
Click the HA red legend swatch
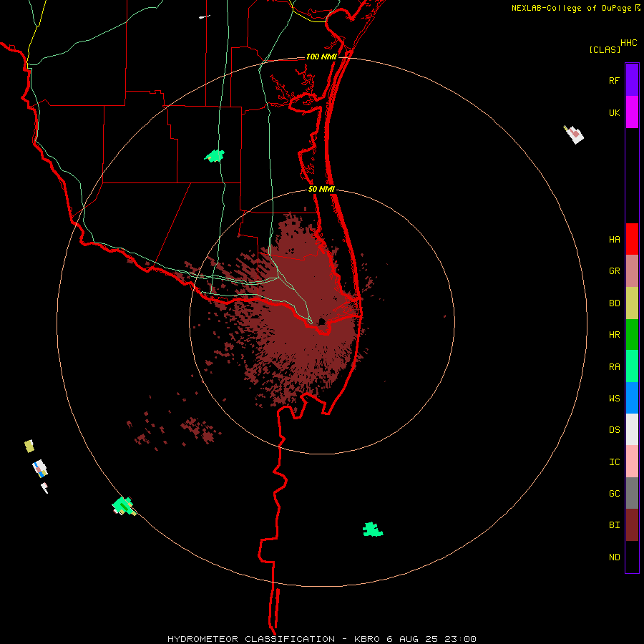[632, 239]
